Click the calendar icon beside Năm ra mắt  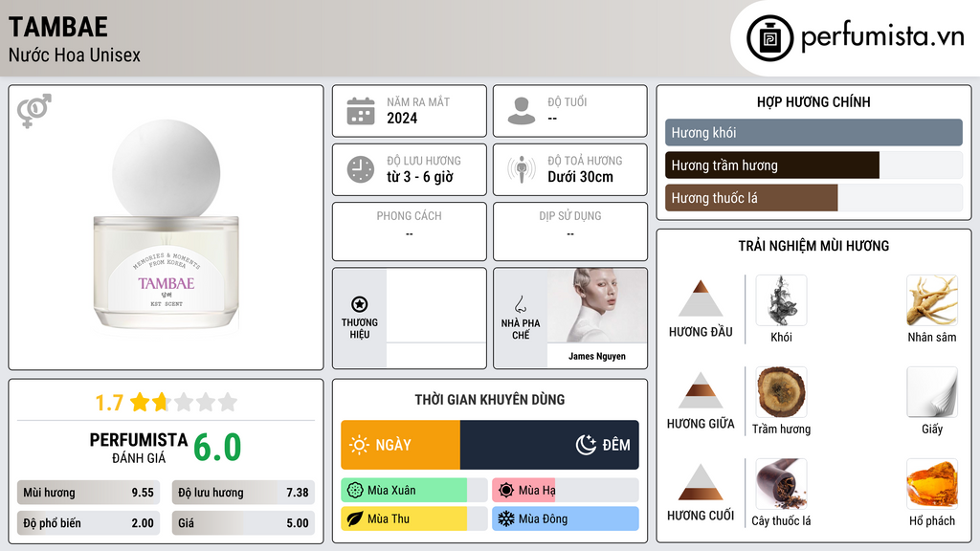click(x=361, y=111)
